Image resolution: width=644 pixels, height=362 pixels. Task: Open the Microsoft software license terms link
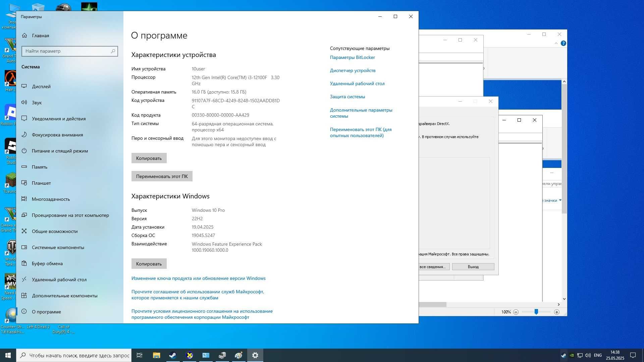[202, 314]
